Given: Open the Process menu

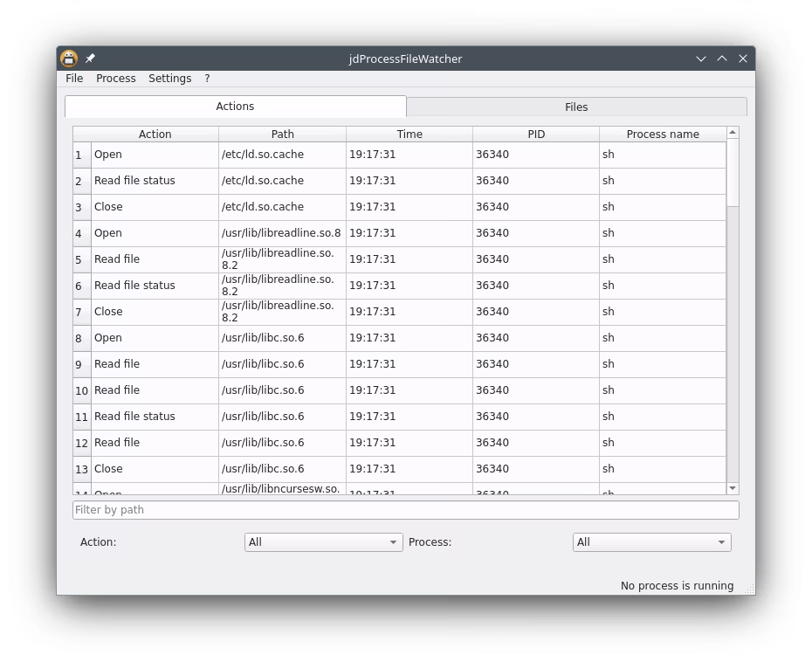Looking at the screenshot, I should coord(116,79).
